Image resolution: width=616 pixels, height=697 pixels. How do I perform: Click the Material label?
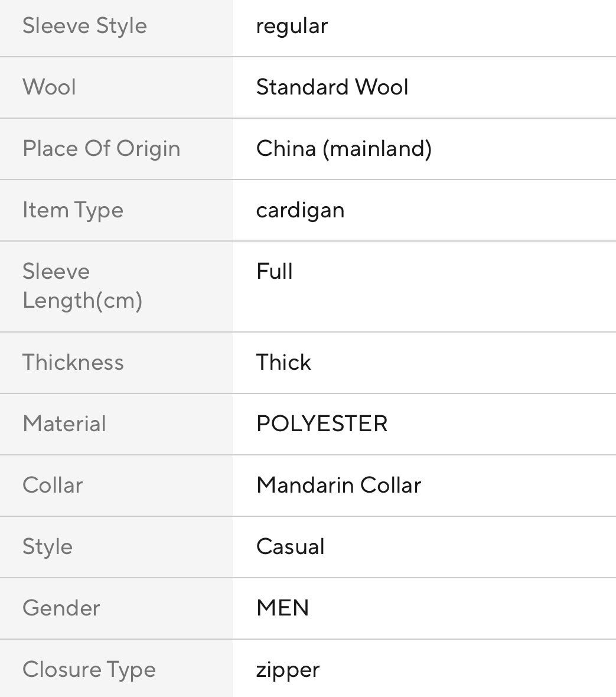[64, 424]
